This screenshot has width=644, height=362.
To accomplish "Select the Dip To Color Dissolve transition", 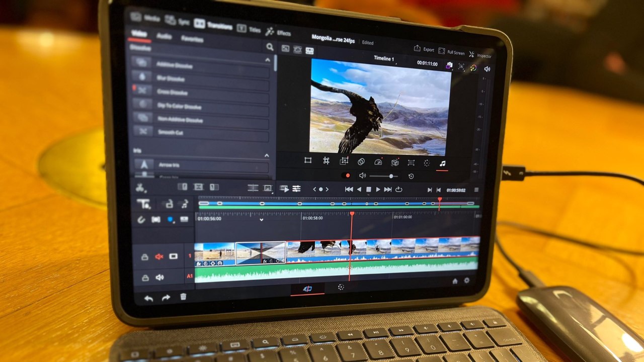I will click(200, 106).
